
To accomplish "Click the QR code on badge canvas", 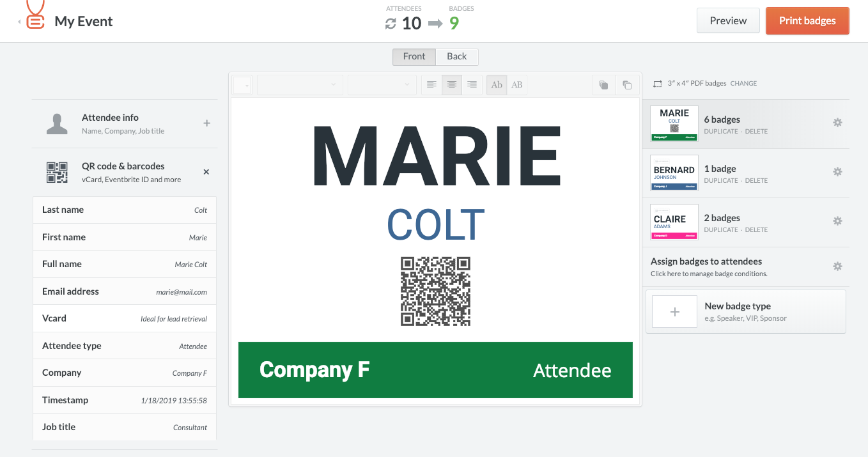I will (436, 291).
